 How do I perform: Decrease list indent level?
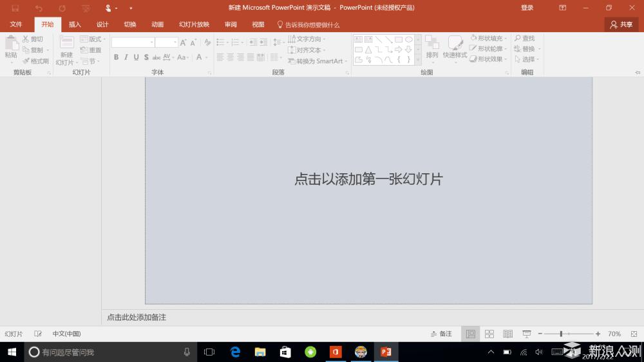coord(253,43)
